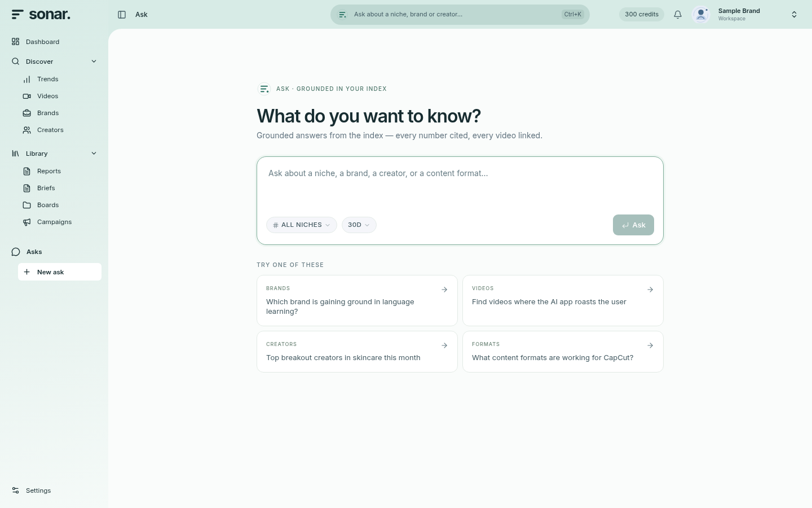812x508 pixels.
Task: Click the search bar's ask icon
Action: pos(342,15)
